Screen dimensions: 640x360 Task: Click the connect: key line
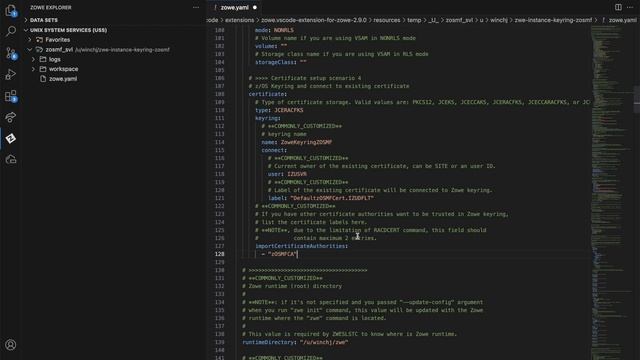point(274,150)
